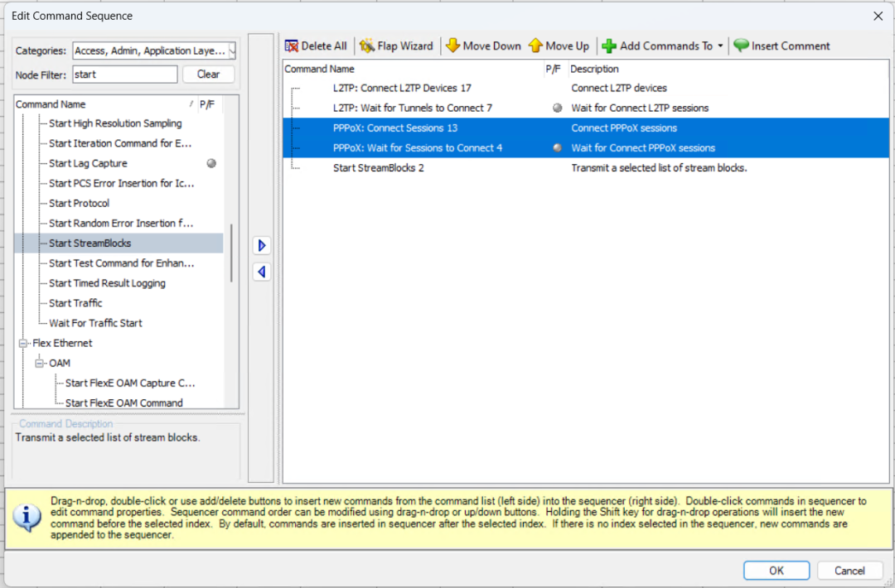This screenshot has height=588, width=895.
Task: Select Start StreamBlocks 2 in the sequencer
Action: [x=378, y=168]
